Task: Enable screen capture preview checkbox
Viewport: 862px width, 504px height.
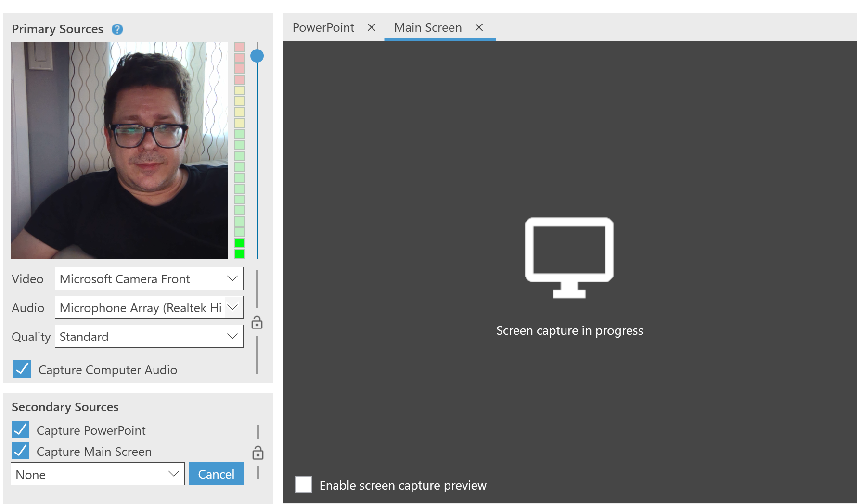Action: click(303, 485)
